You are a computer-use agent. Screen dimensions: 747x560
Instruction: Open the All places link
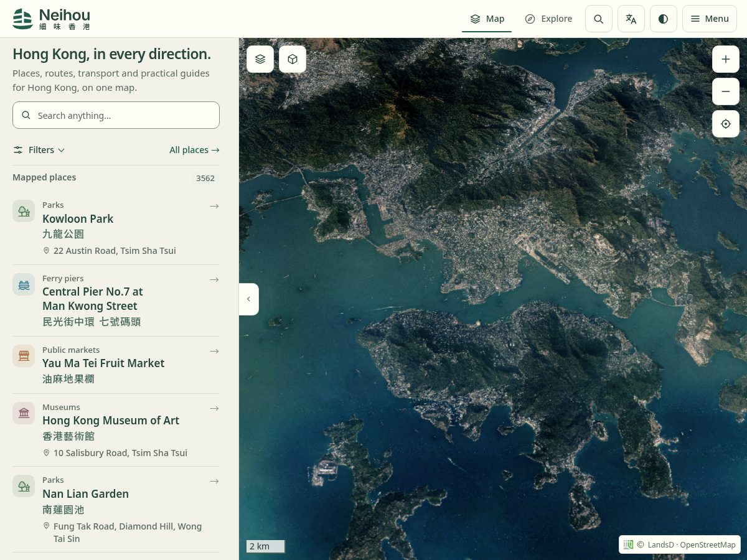click(x=194, y=150)
